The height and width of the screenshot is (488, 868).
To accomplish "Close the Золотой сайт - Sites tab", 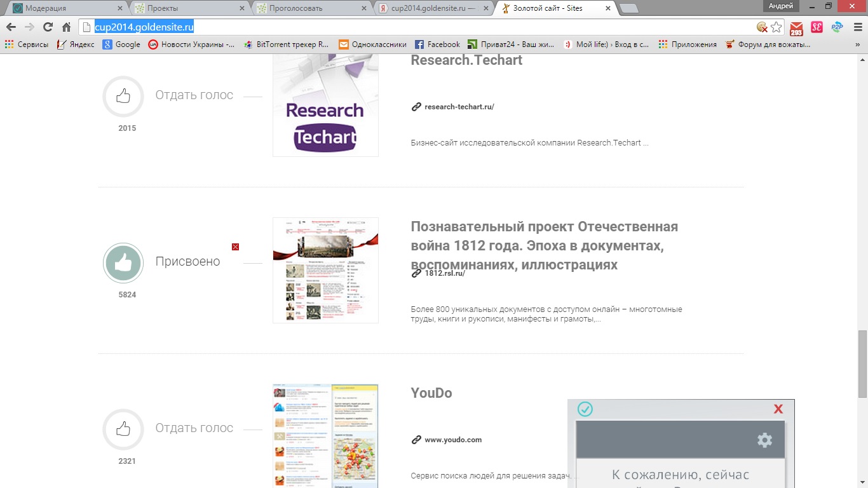I will [607, 8].
